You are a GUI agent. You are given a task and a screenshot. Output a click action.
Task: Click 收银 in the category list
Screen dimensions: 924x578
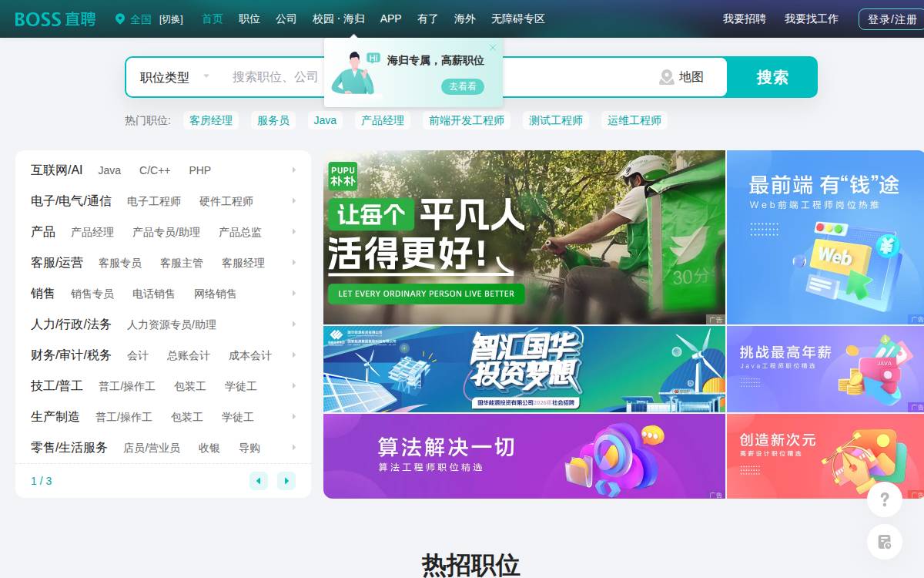[x=209, y=448]
